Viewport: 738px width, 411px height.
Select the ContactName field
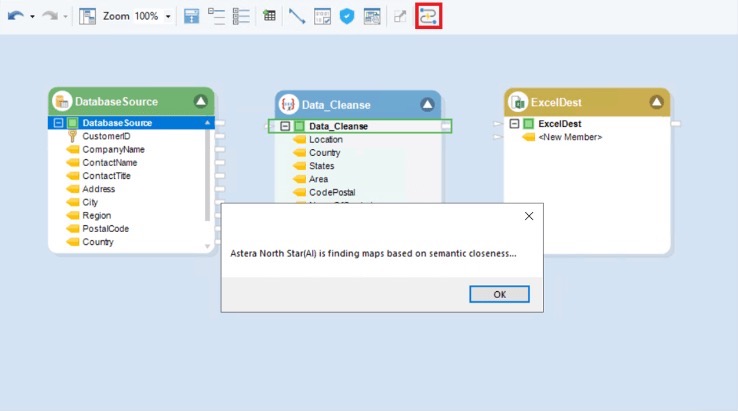(x=110, y=162)
